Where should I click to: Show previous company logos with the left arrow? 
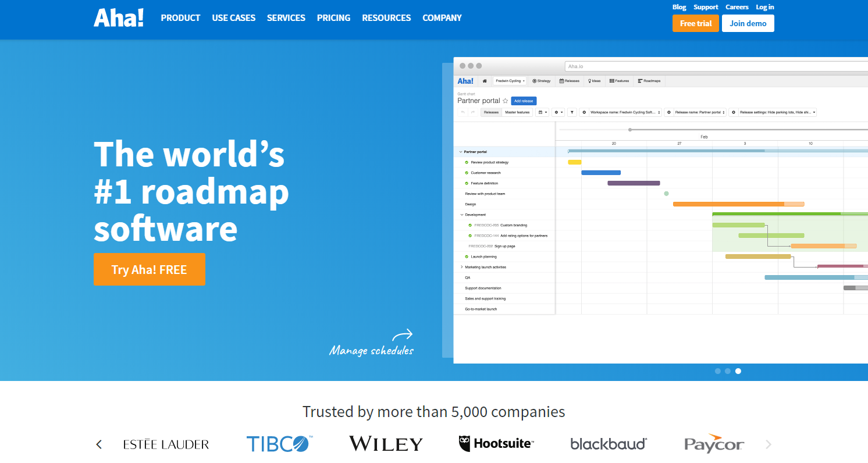(x=99, y=444)
